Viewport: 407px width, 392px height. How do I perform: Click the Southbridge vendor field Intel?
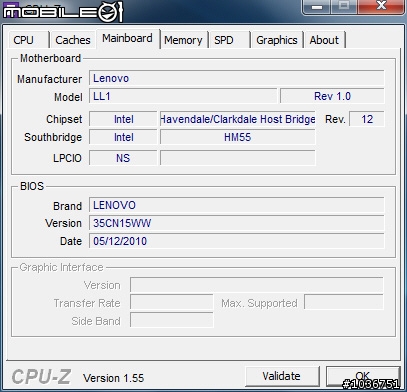[x=123, y=137]
